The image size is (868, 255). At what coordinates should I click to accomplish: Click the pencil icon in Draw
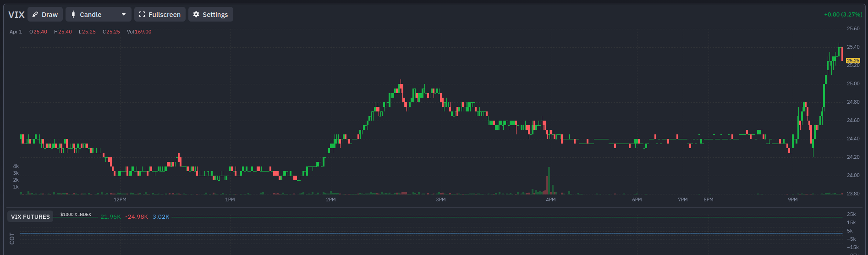point(35,14)
